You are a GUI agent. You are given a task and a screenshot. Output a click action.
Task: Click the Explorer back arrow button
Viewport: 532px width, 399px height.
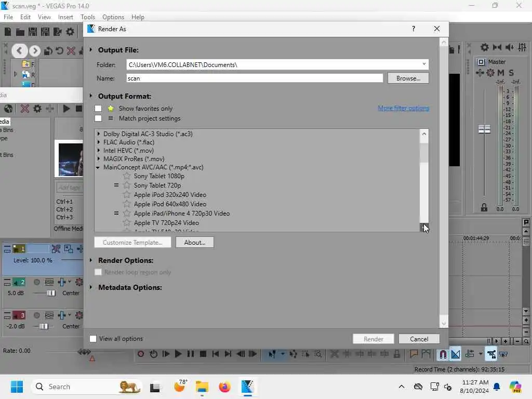(19, 51)
